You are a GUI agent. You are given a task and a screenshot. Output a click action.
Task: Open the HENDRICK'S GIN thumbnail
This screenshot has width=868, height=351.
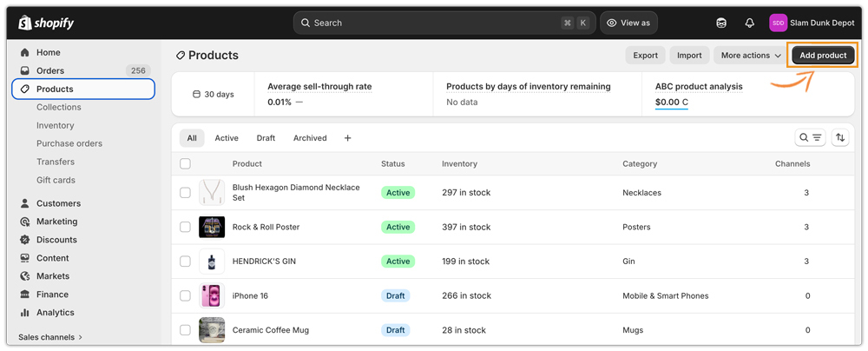click(x=212, y=262)
